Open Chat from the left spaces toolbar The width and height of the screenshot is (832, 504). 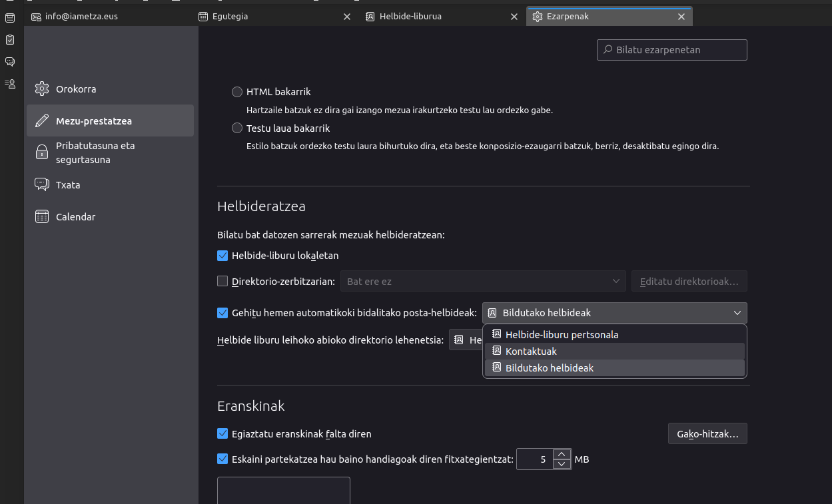point(10,62)
